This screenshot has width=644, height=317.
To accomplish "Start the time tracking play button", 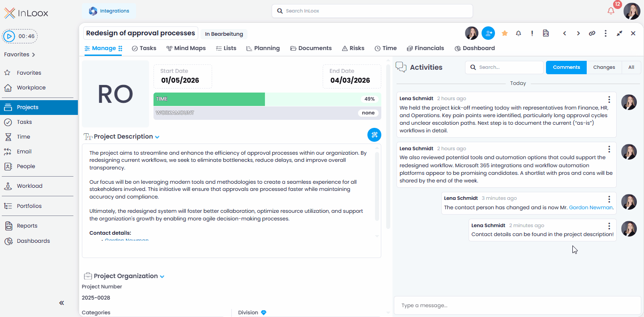I will 9,36.
